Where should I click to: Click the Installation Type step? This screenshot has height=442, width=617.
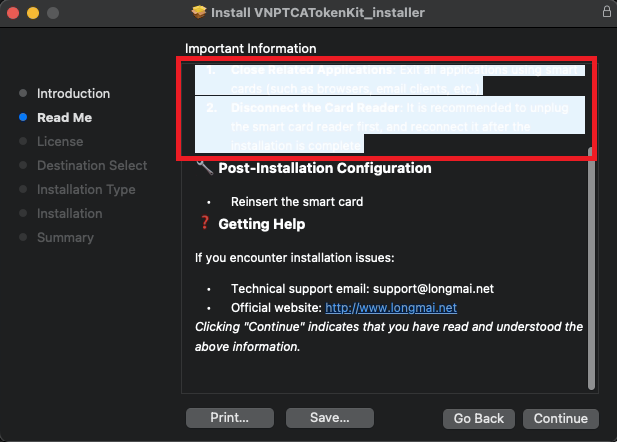[86, 189]
